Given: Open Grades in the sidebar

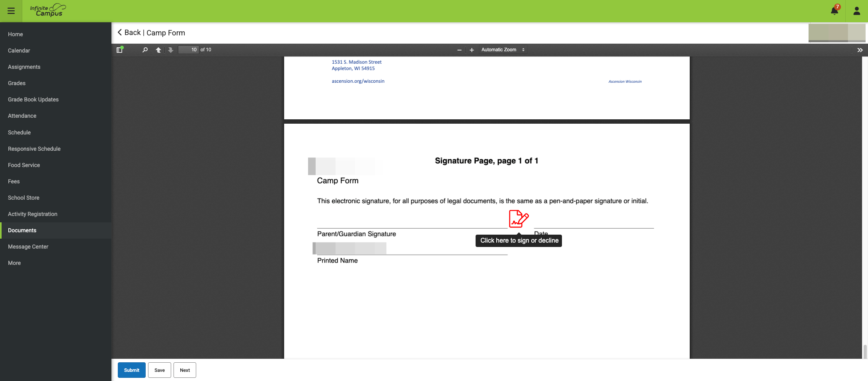Looking at the screenshot, I should pyautogui.click(x=56, y=83).
